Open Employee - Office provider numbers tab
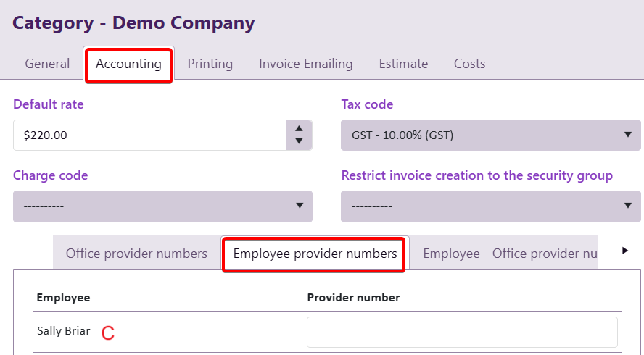Image resolution: width=644 pixels, height=355 pixels. (x=509, y=254)
